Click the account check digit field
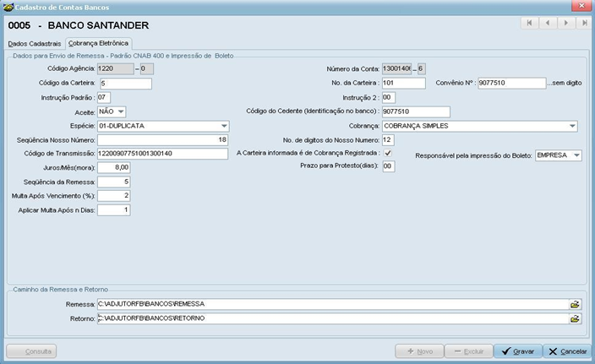The image size is (595, 364). coord(421,68)
